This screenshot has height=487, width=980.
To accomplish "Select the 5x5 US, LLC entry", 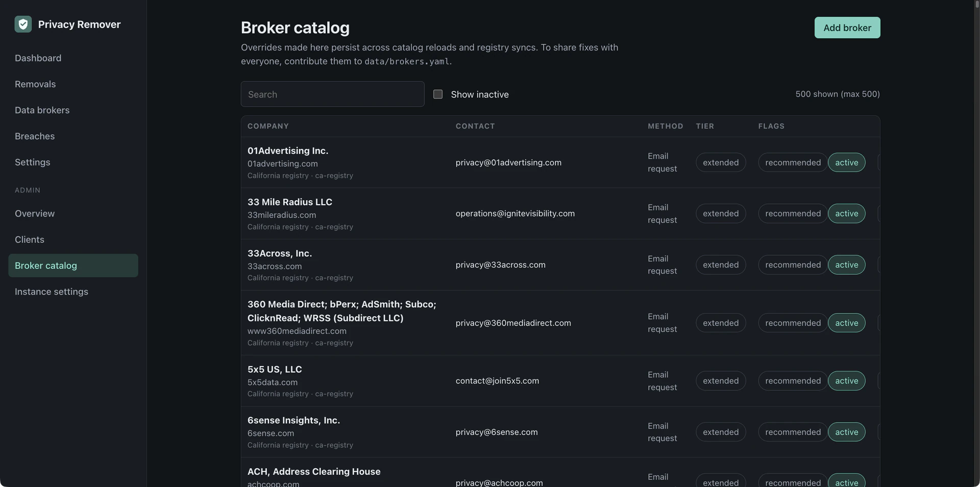I will [x=275, y=369].
